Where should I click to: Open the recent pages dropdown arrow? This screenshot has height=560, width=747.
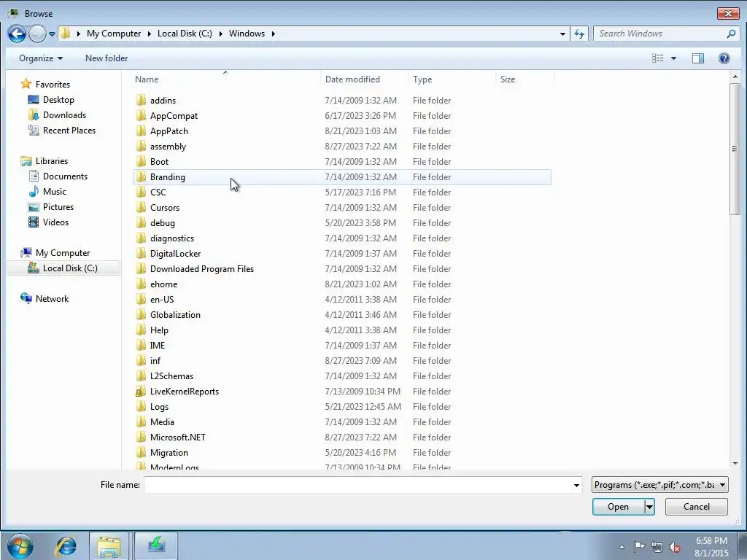52,34
